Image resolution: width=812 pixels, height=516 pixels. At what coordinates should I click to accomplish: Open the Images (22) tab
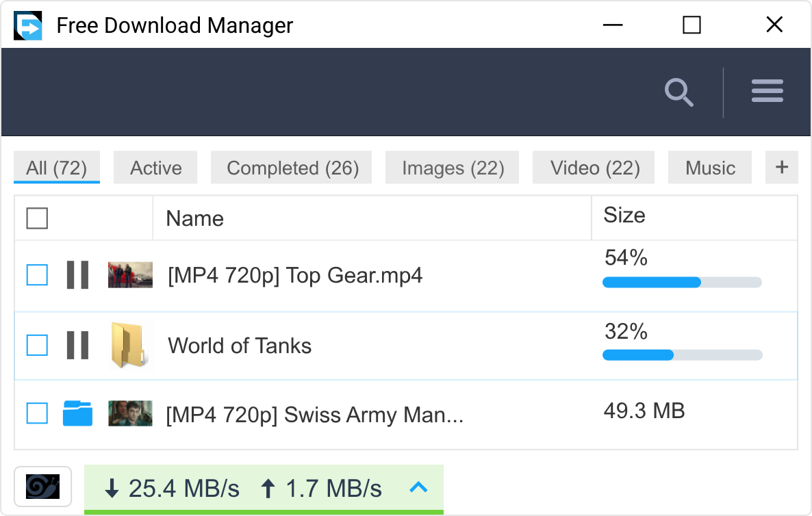[x=453, y=168]
